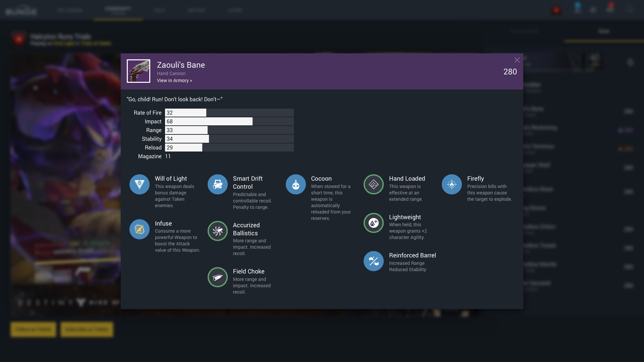The width and height of the screenshot is (644, 362).
Task: Click the Accurized Ballistics perk icon
Action: 218,231
